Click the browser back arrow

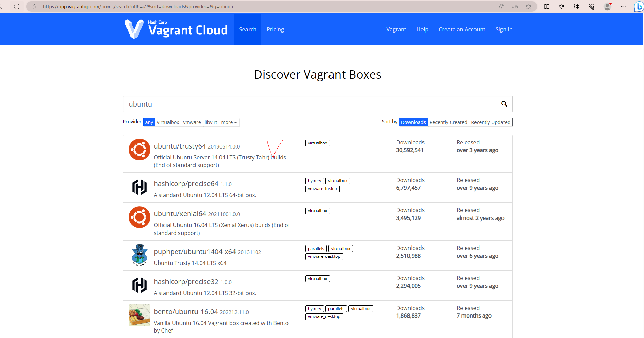(x=2, y=6)
